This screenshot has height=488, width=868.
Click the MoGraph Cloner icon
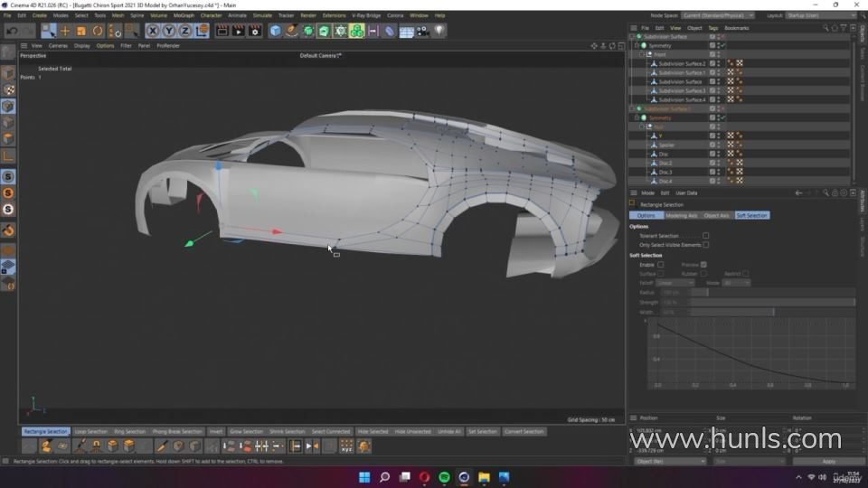tap(357, 31)
